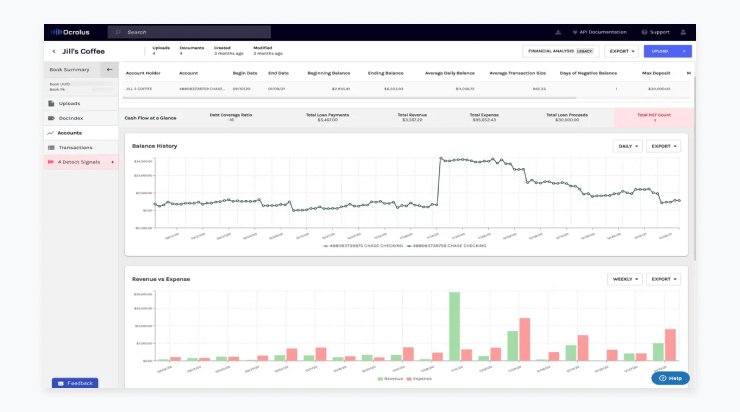Click the Help question mark icon
The width and height of the screenshot is (740, 412).
[662, 378]
